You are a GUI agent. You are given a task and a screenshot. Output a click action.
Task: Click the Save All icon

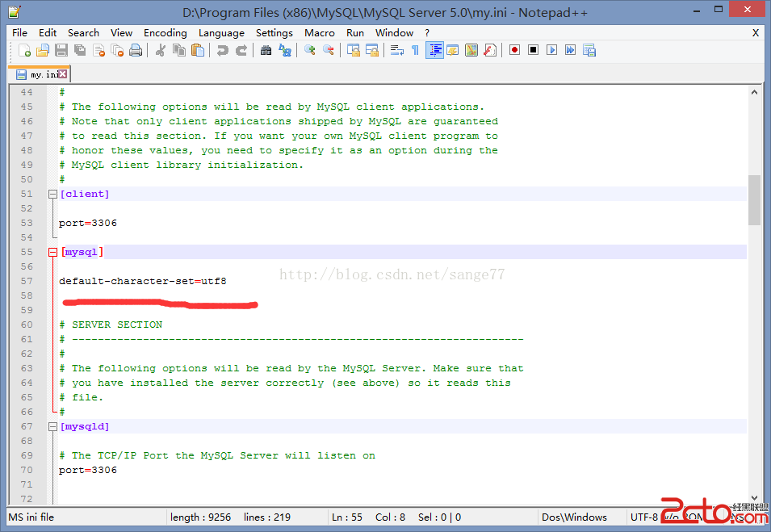pos(80,50)
